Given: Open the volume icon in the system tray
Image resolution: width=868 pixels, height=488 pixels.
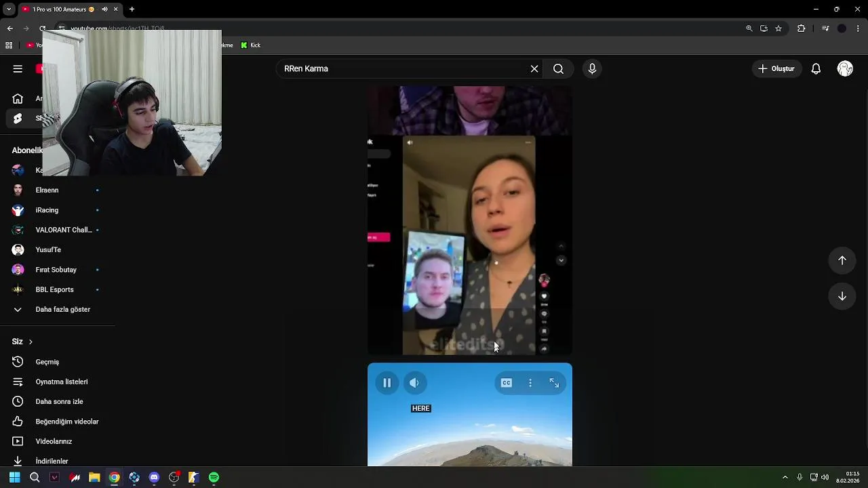Looking at the screenshot, I should pyautogui.click(x=825, y=477).
